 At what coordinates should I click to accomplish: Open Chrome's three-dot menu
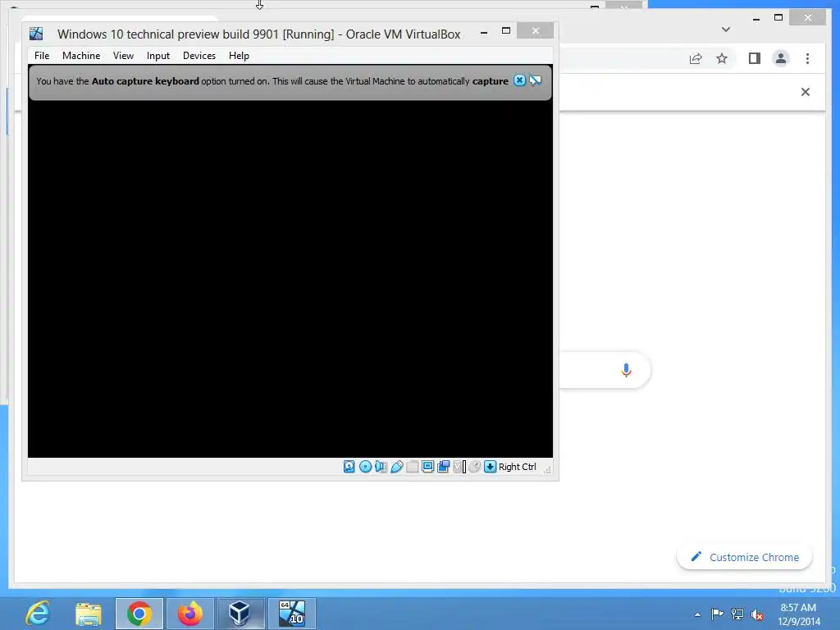pos(807,58)
